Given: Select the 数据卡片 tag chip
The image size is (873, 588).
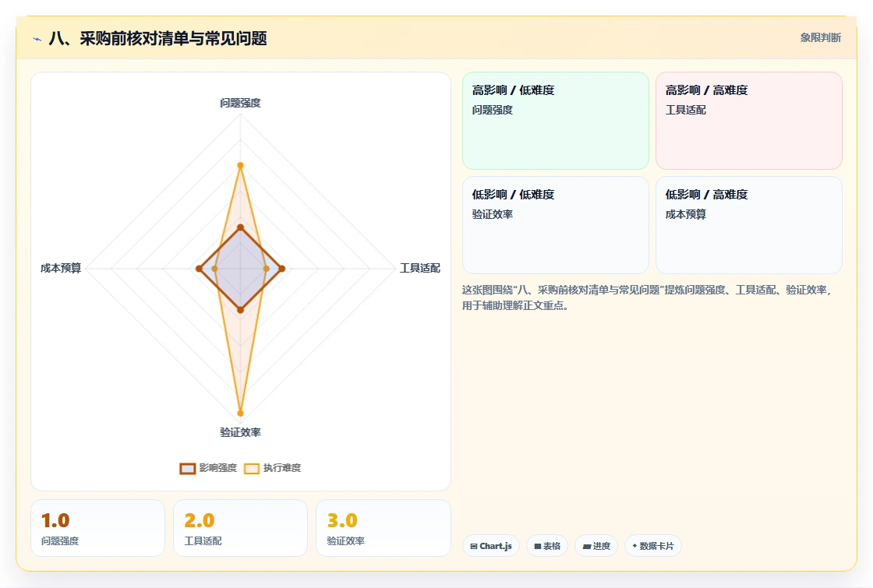Looking at the screenshot, I should (653, 546).
